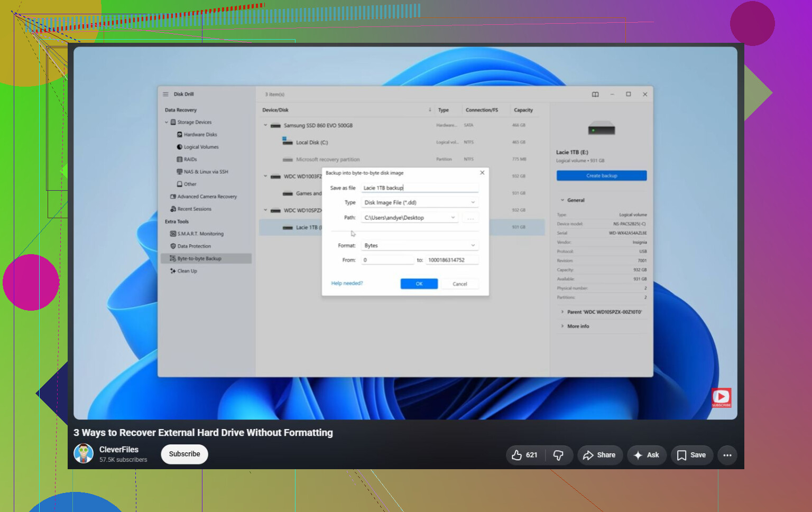
Task: Click the book icon in title bar
Action: pos(595,94)
